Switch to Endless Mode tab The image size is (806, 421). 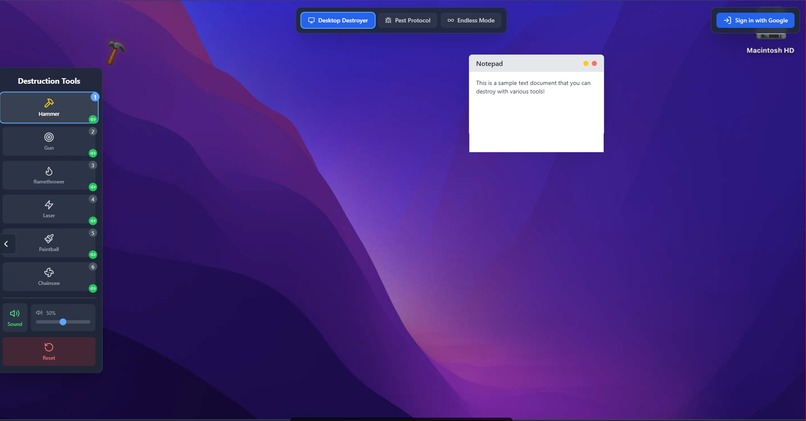click(x=471, y=21)
